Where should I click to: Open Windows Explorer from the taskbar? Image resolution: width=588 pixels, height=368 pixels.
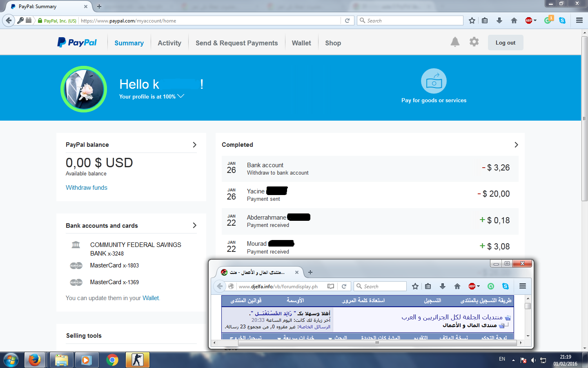(61, 360)
